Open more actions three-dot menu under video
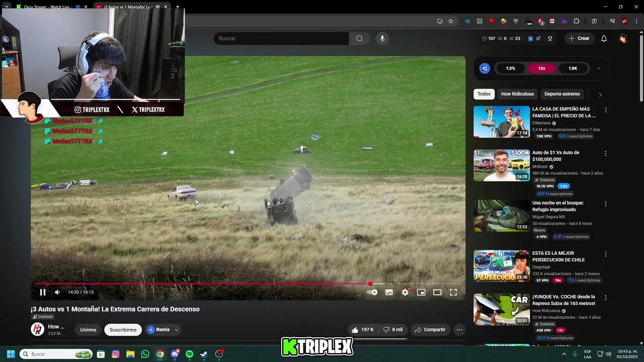Viewport: 644px width, 362px height. click(x=459, y=330)
